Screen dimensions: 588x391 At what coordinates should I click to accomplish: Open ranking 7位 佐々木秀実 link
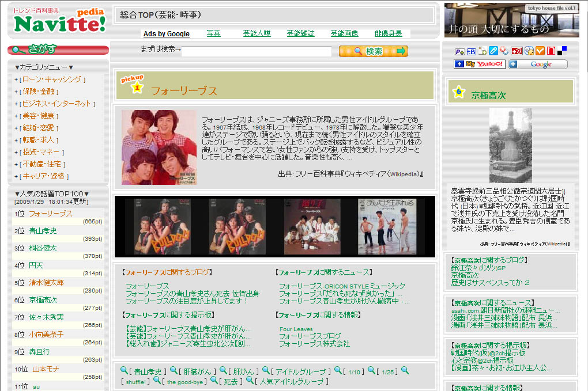(x=47, y=317)
